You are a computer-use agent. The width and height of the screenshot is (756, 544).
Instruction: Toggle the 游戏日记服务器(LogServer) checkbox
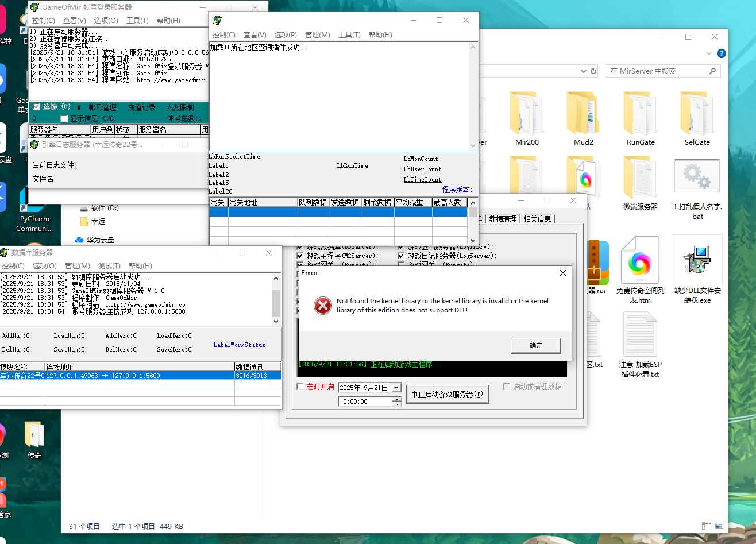click(401, 256)
